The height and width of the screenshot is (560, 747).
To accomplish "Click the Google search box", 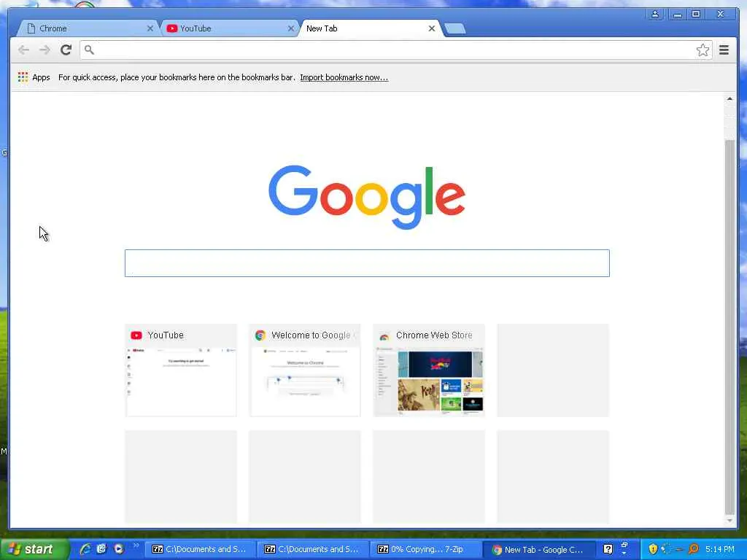I will [367, 262].
